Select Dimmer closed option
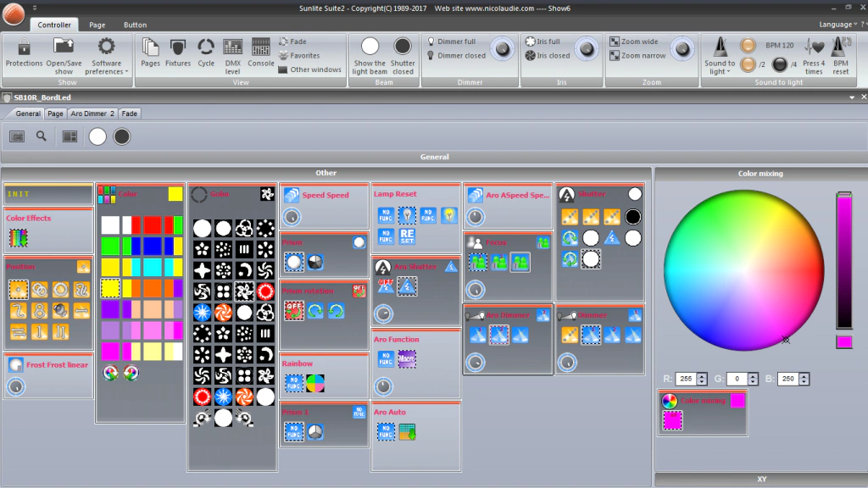This screenshot has height=488, width=868. click(x=456, y=56)
